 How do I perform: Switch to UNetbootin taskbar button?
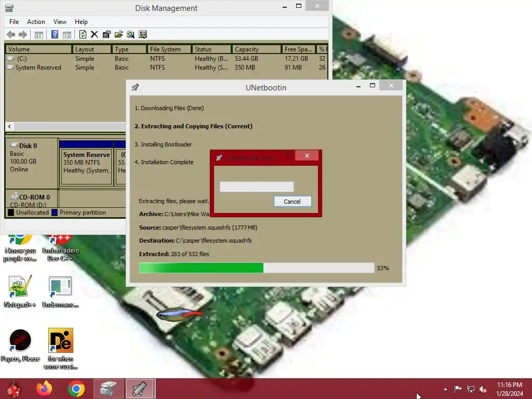coord(140,389)
